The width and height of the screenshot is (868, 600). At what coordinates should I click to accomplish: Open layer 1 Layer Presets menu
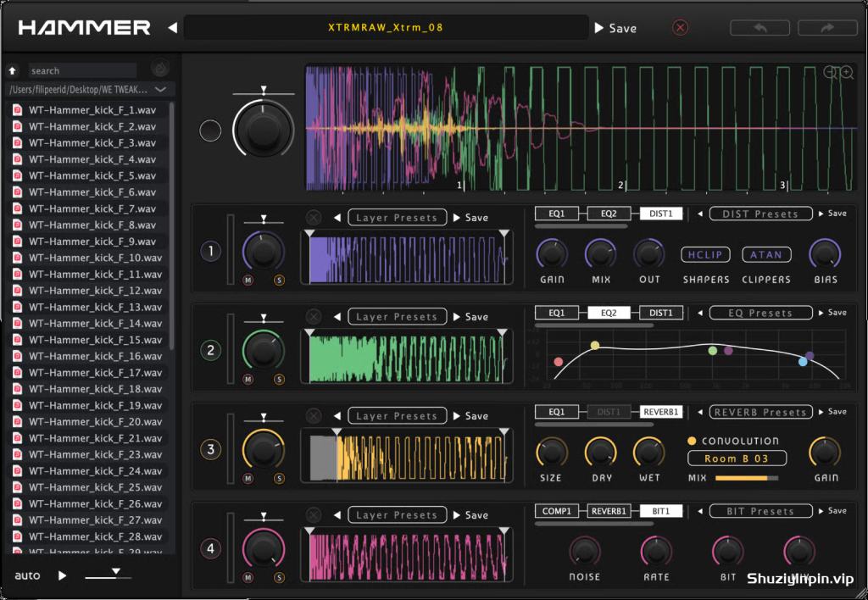pos(397,218)
